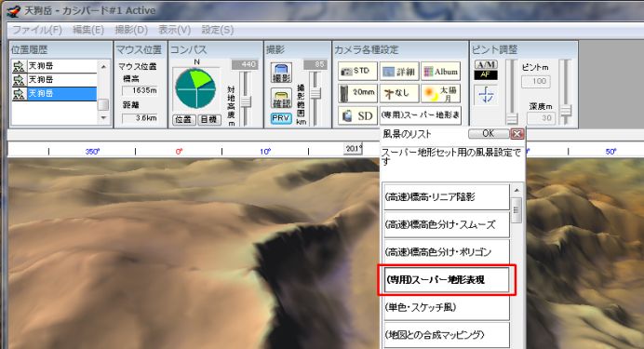Click the 太陽月 sun and moon icon
Viewport: 644px width, 349px height.
coord(441,93)
